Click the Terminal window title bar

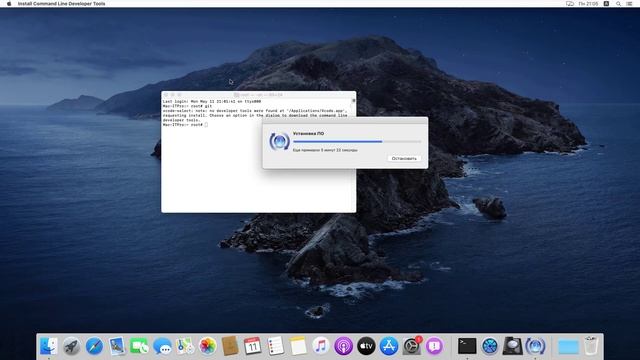click(258, 94)
